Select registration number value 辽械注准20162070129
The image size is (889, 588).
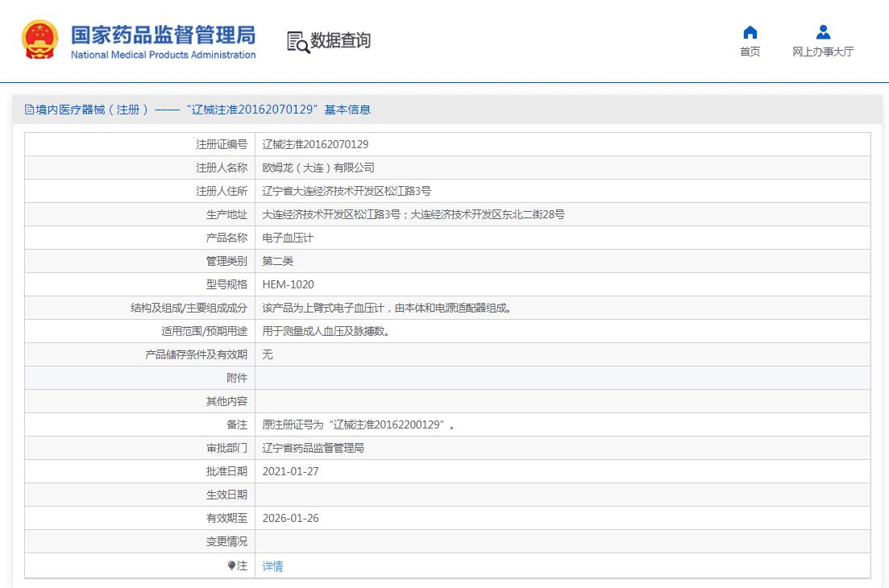point(315,144)
